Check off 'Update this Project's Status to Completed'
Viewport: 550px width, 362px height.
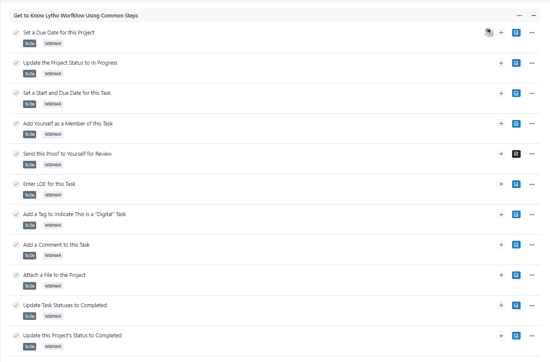16,335
